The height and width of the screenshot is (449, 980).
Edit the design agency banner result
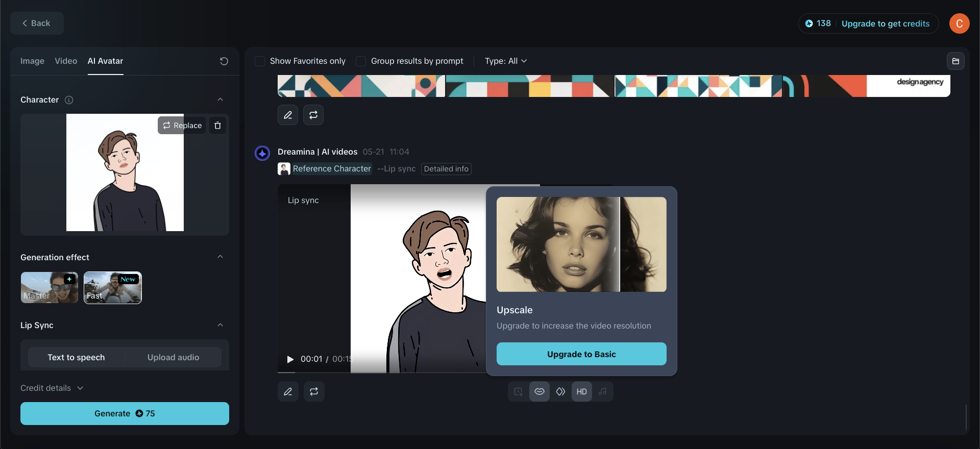point(288,115)
